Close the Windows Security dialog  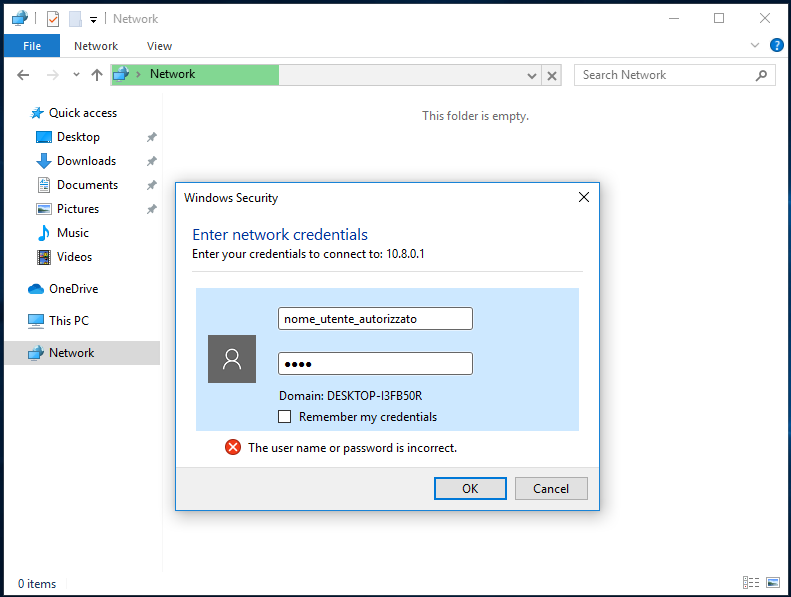click(584, 197)
